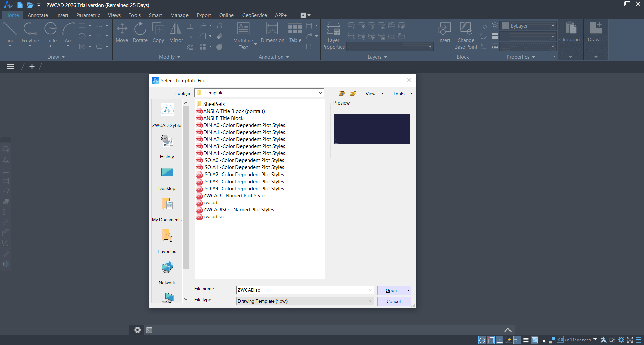Viewport: 644px width, 345px height.
Task: Toggle Dynamic Input in status bar
Action: 517,340
